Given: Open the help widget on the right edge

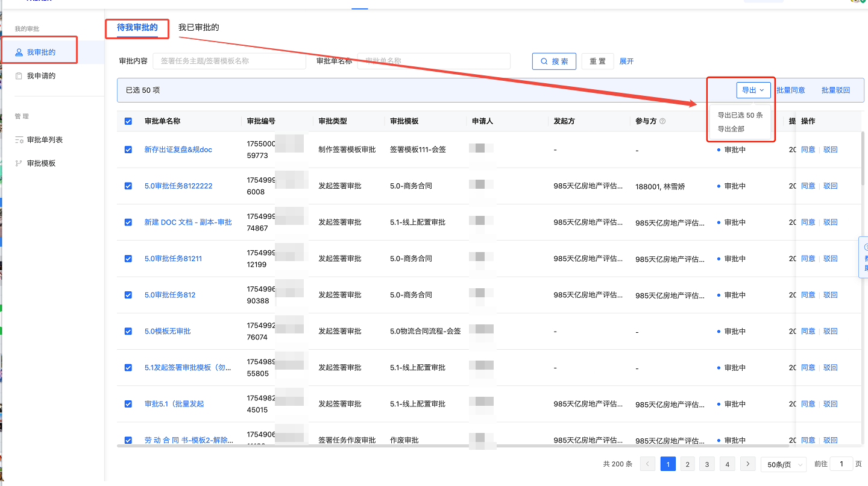Looking at the screenshot, I should tap(863, 257).
